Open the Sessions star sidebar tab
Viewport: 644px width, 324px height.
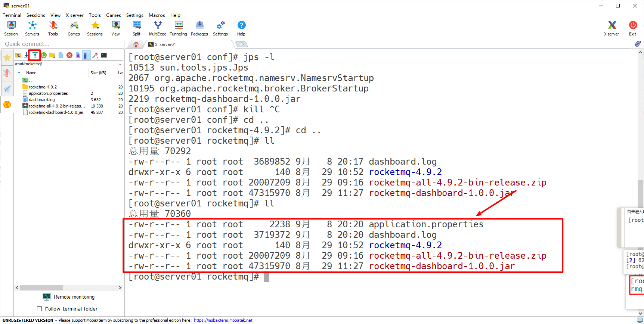(x=7, y=57)
